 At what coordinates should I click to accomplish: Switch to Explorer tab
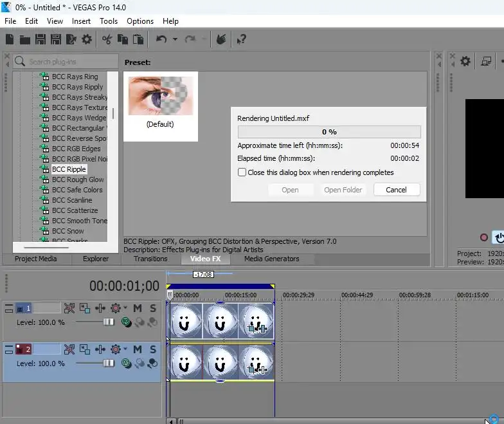click(x=96, y=259)
